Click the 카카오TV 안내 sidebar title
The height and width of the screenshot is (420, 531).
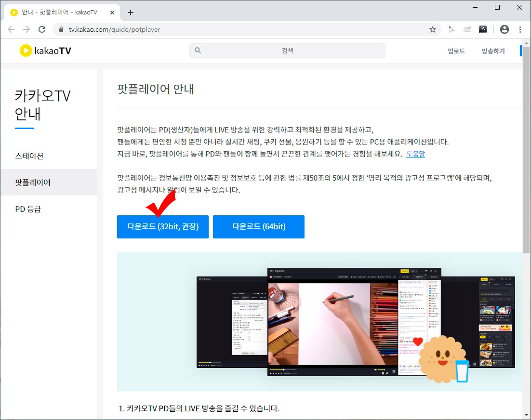(43, 105)
